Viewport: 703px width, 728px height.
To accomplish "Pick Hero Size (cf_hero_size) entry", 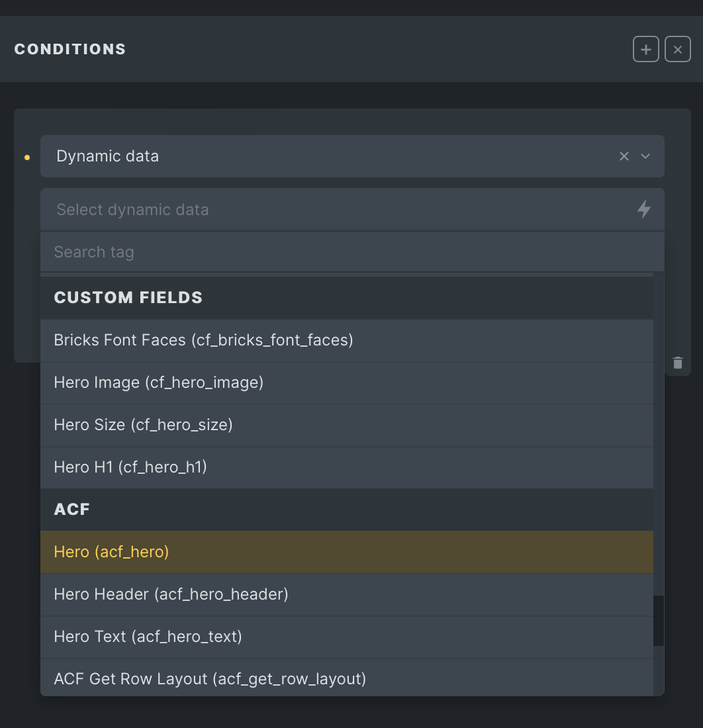I will (x=347, y=425).
